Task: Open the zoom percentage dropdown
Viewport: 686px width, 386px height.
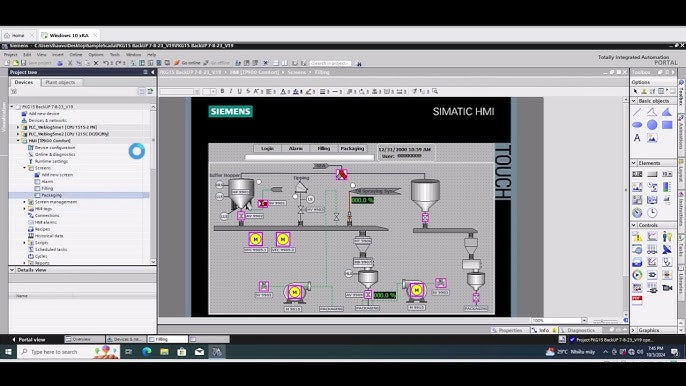Action: pyautogui.click(x=584, y=321)
